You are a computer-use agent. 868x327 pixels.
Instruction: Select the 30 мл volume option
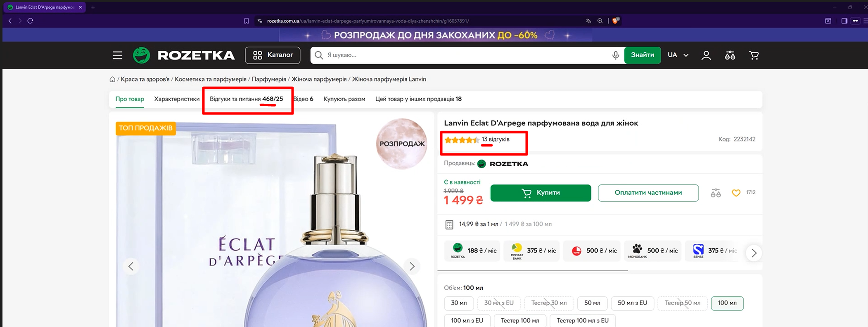459,303
